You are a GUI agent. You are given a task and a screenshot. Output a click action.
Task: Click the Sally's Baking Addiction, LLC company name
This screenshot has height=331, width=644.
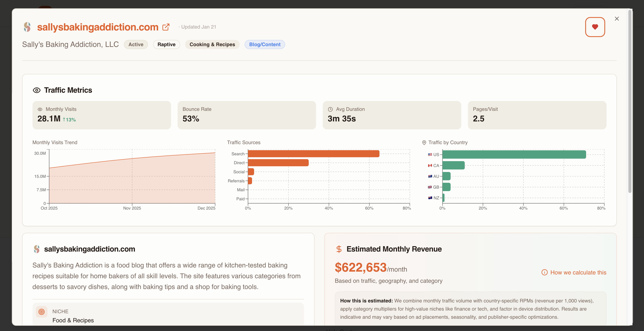pos(70,44)
